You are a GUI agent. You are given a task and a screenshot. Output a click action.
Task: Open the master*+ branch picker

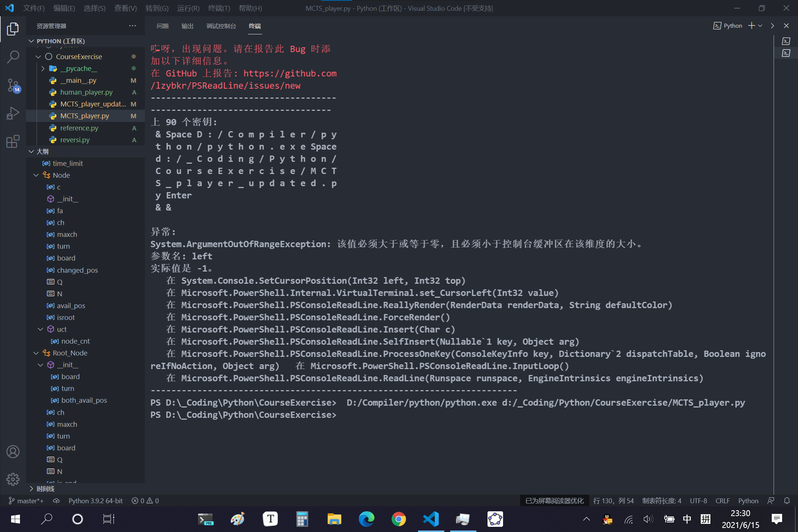26,501
